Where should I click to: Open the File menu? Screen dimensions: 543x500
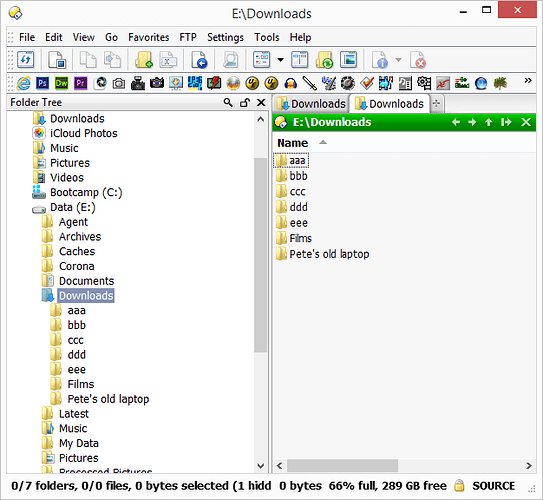pyautogui.click(x=27, y=37)
